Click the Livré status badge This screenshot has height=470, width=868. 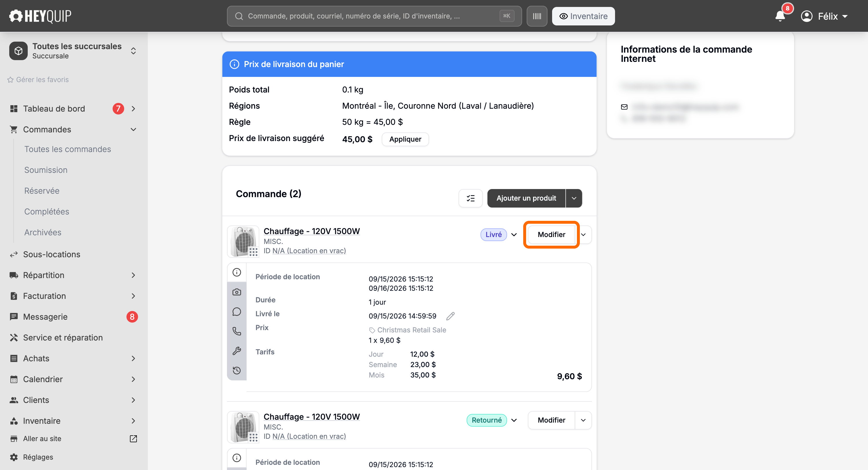(x=494, y=234)
